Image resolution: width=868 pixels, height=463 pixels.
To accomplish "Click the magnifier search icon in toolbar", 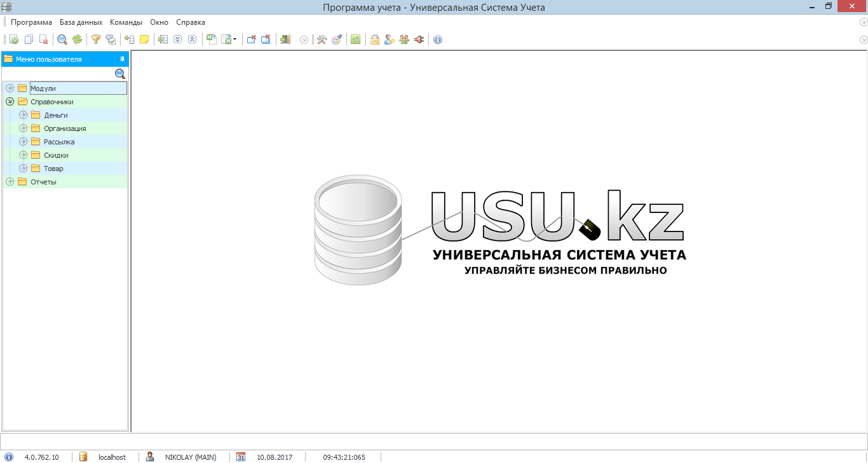I will [x=62, y=39].
